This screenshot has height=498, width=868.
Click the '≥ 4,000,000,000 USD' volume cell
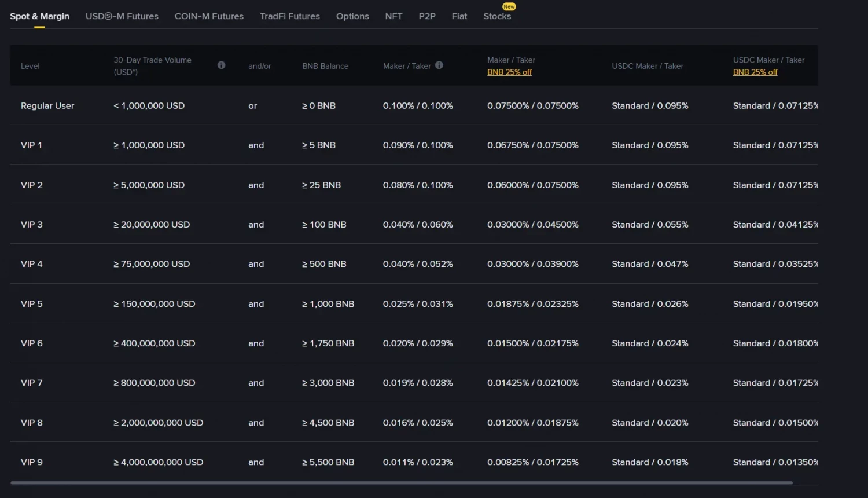[159, 462]
